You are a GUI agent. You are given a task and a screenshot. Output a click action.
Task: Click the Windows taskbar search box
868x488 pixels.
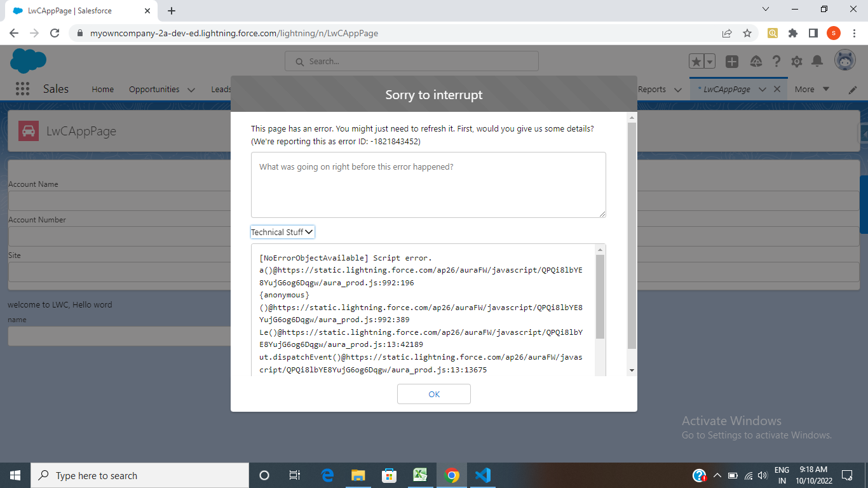coord(139,475)
